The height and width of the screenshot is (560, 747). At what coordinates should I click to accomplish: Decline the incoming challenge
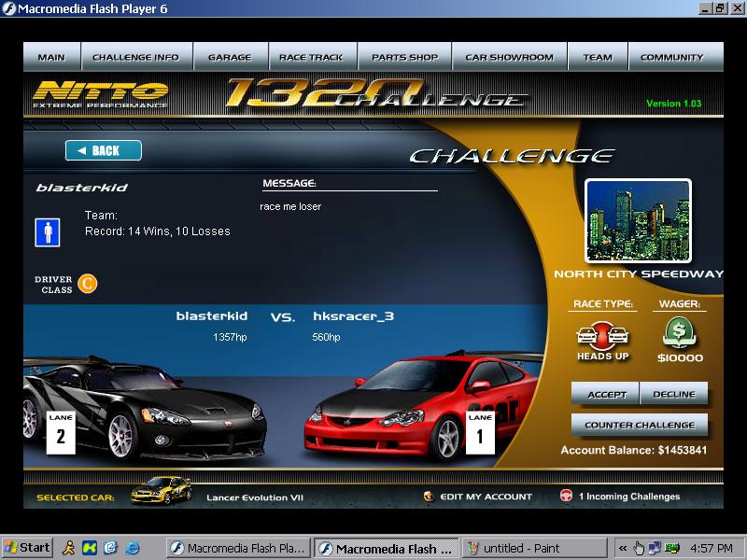pyautogui.click(x=673, y=394)
